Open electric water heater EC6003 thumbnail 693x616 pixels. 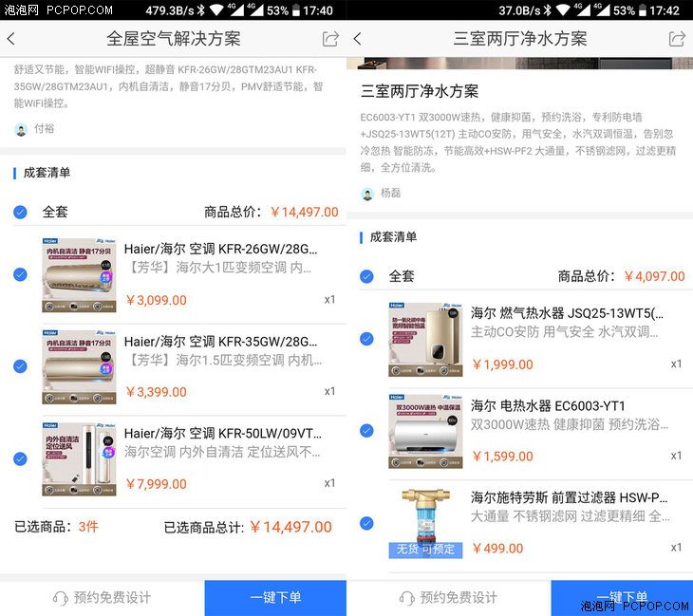click(x=425, y=431)
